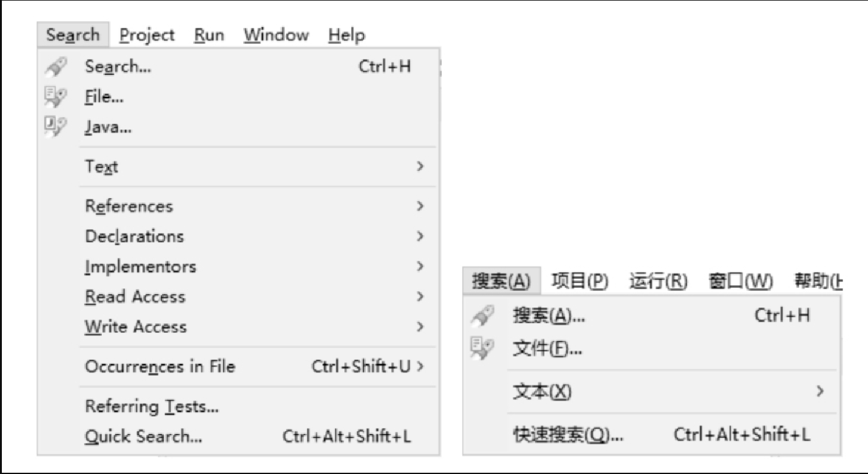Open the Window menu

coord(276,35)
